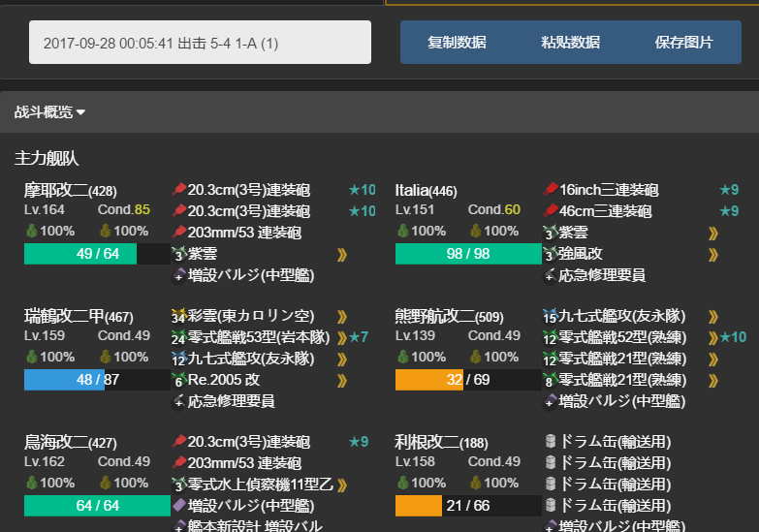Click the proficiency chevron beside Re.2005 改
Screen dimensions: 759x532
(x=342, y=381)
